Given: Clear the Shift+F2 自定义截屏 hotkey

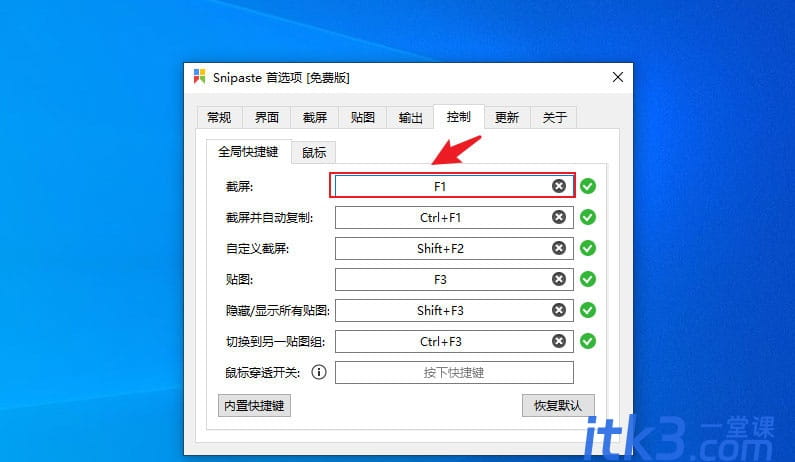Looking at the screenshot, I should (x=559, y=248).
